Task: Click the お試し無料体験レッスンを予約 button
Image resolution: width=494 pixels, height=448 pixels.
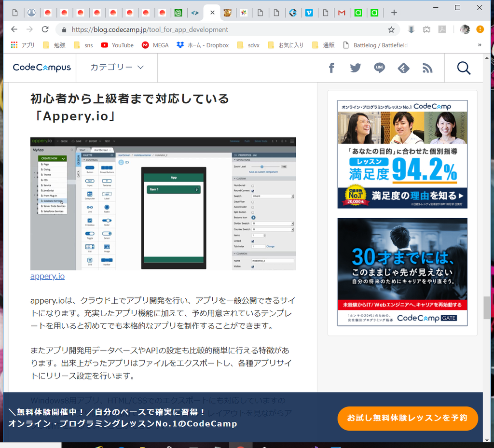Action: [x=407, y=418]
